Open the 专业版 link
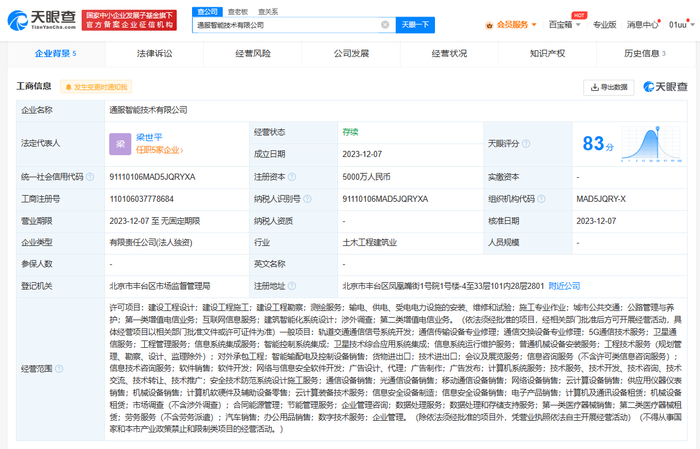 click(604, 25)
